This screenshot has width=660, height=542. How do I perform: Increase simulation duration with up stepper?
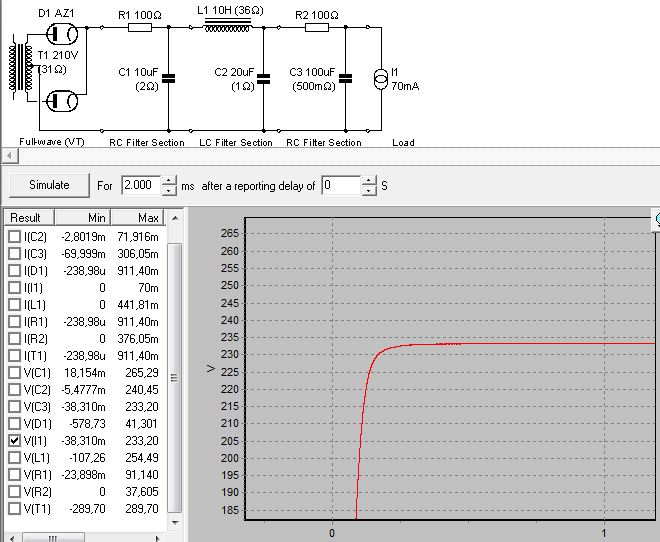(x=169, y=181)
